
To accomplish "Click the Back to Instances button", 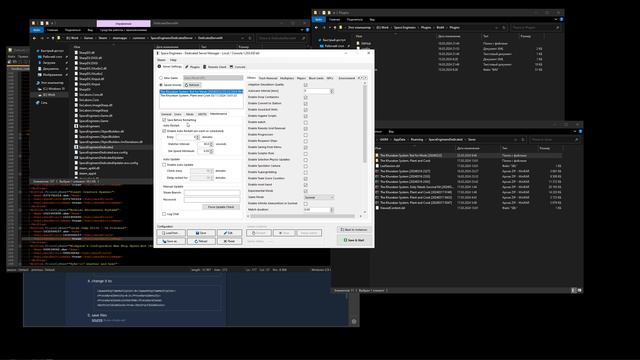I will pos(354,230).
